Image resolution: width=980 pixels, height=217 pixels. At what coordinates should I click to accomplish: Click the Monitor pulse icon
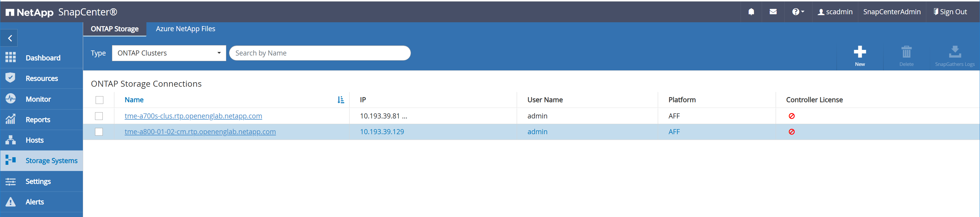tap(11, 99)
